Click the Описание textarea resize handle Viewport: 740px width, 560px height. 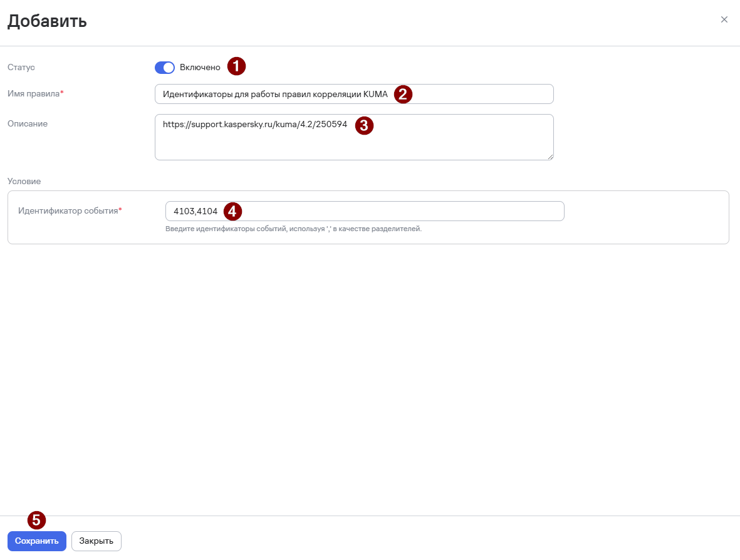[550, 157]
